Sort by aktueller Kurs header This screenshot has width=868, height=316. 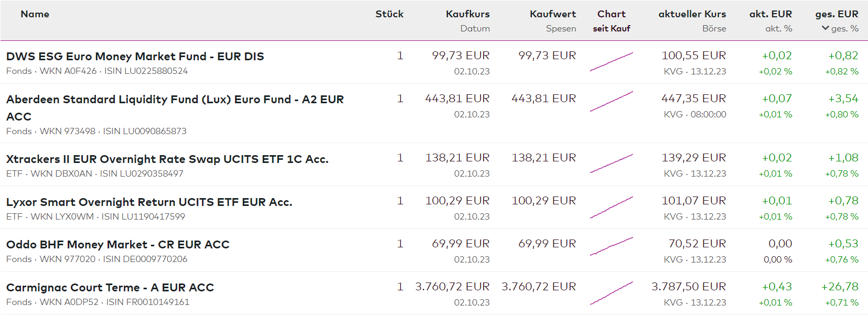[x=692, y=14]
